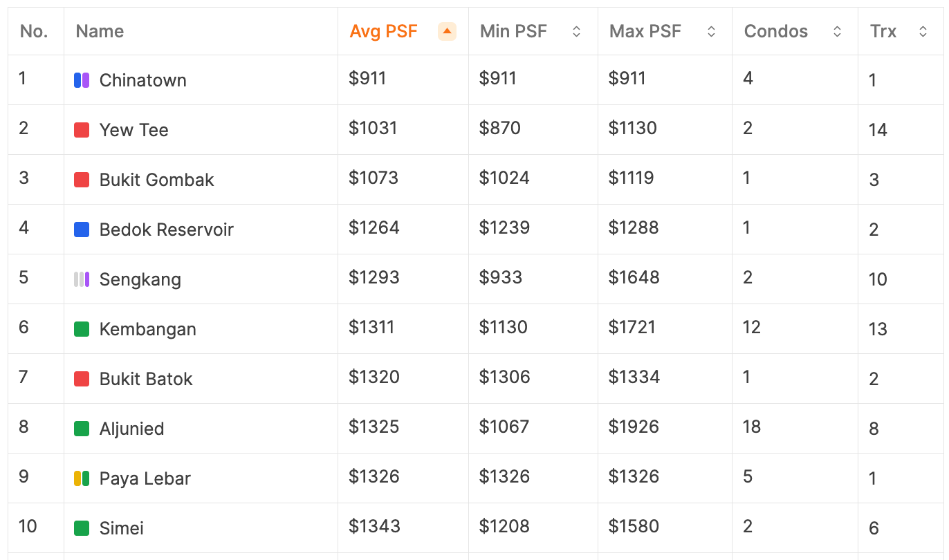Click the Trx column sort icon
Viewport: 949px width, 560px height.
pos(923,31)
